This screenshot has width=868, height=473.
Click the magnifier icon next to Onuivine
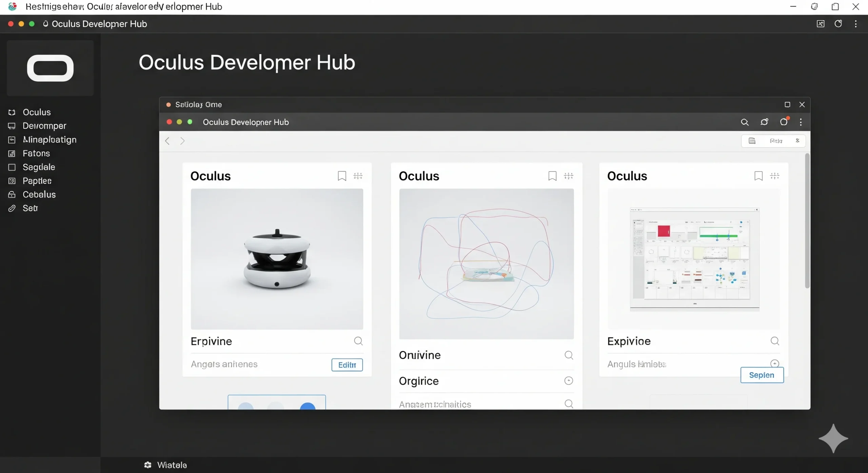click(569, 355)
